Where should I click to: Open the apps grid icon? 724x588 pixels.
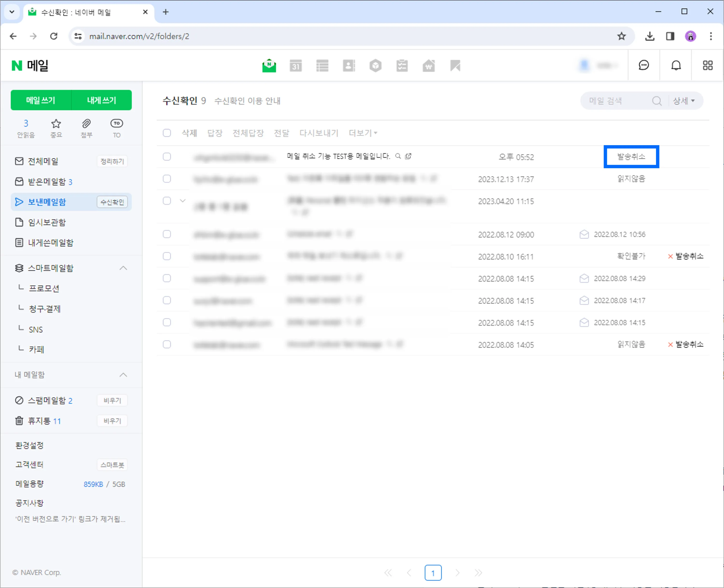(708, 65)
